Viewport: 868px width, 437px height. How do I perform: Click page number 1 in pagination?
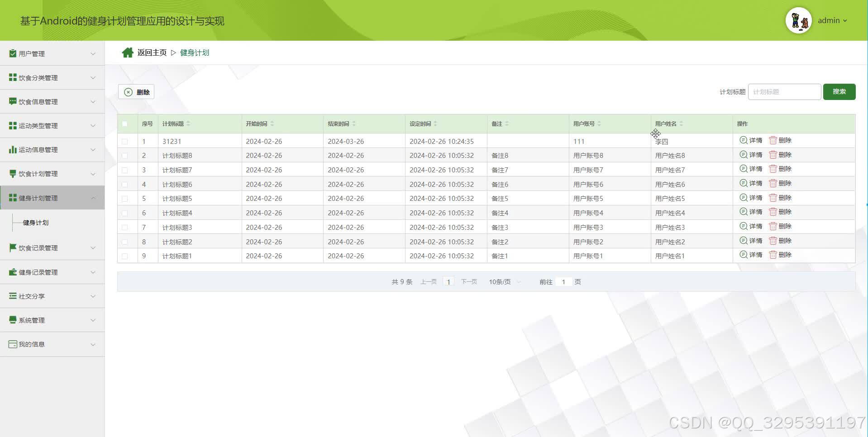[x=448, y=282]
